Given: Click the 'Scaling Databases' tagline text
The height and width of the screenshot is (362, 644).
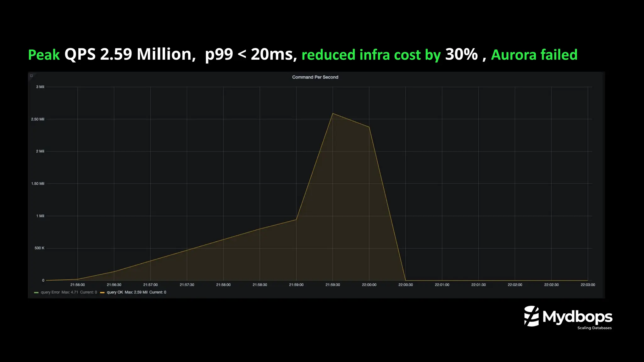Looking at the screenshot, I should pos(594,328).
